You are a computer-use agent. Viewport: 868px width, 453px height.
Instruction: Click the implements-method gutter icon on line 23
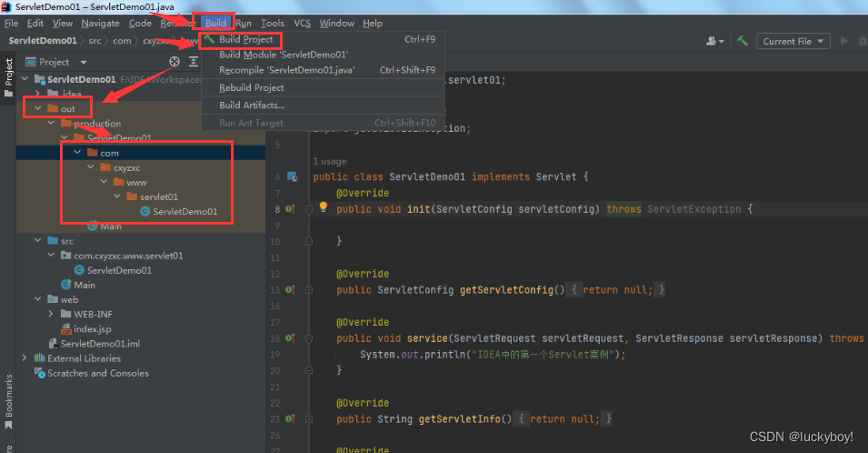pos(290,419)
